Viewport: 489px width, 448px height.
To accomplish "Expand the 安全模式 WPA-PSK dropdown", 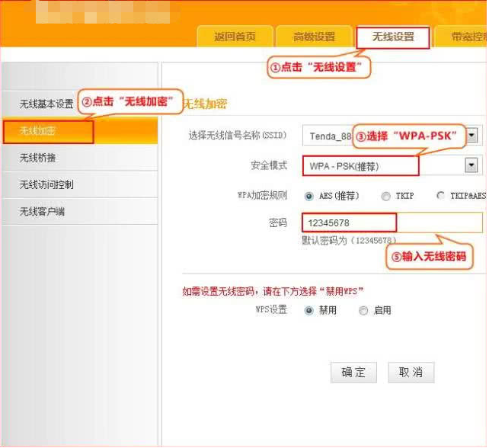I will pyautogui.click(x=471, y=165).
